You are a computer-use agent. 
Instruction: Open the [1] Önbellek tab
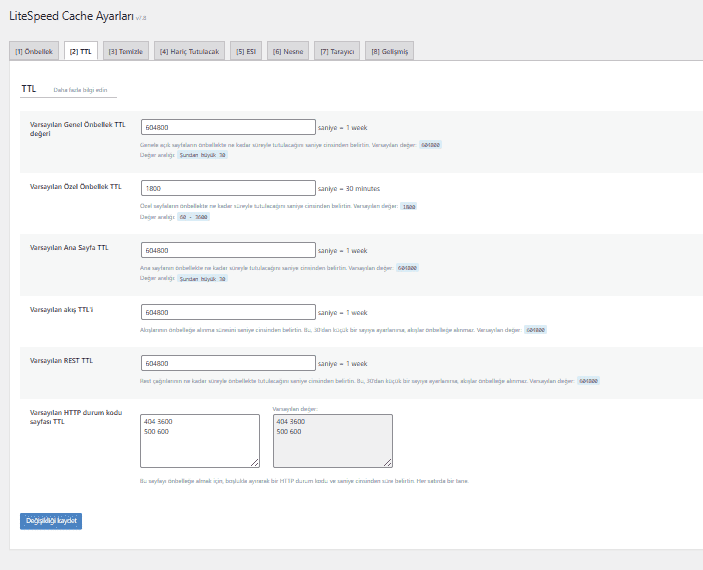[34, 51]
